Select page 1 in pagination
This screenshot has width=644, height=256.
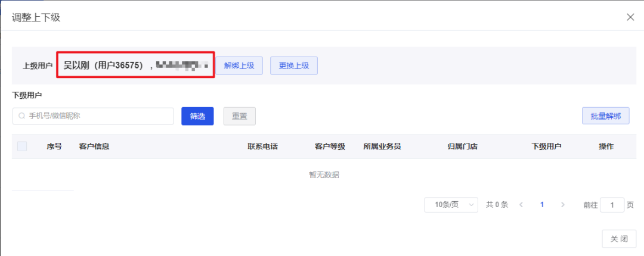542,205
